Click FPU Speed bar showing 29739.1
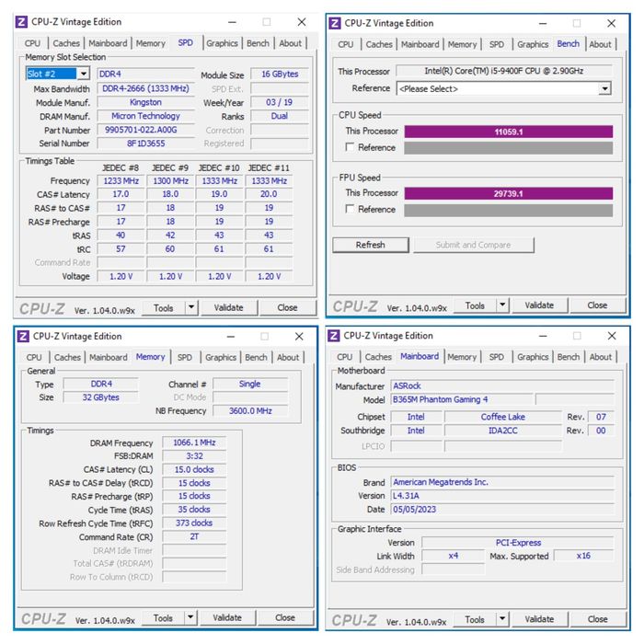 (509, 193)
